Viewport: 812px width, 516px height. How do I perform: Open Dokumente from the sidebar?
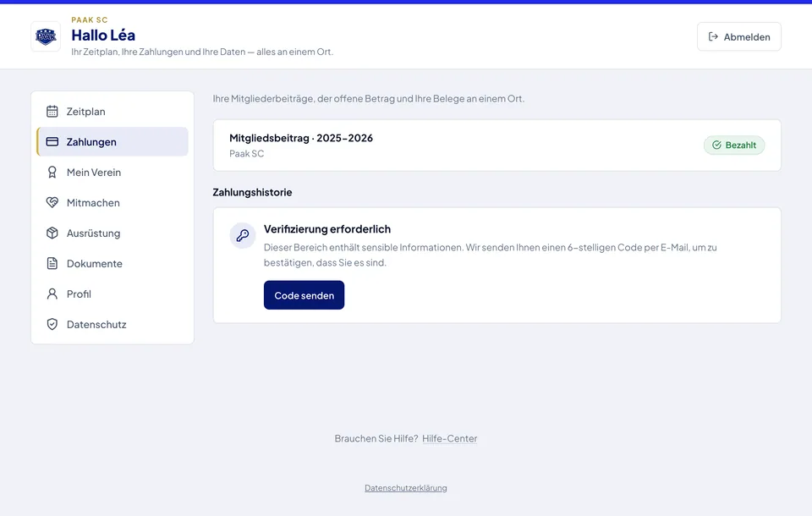pyautogui.click(x=112, y=264)
